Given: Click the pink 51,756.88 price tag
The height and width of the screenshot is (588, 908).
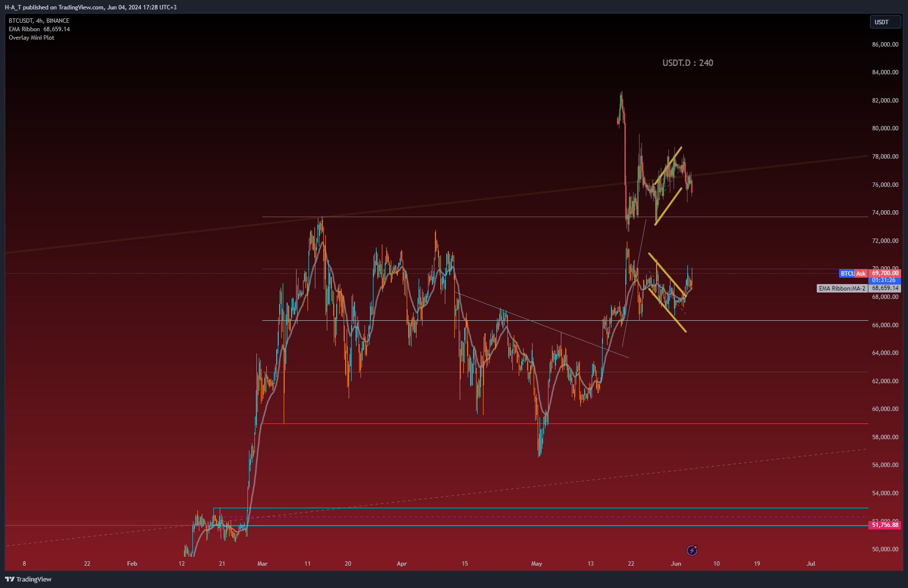Looking at the screenshot, I should click(x=885, y=525).
